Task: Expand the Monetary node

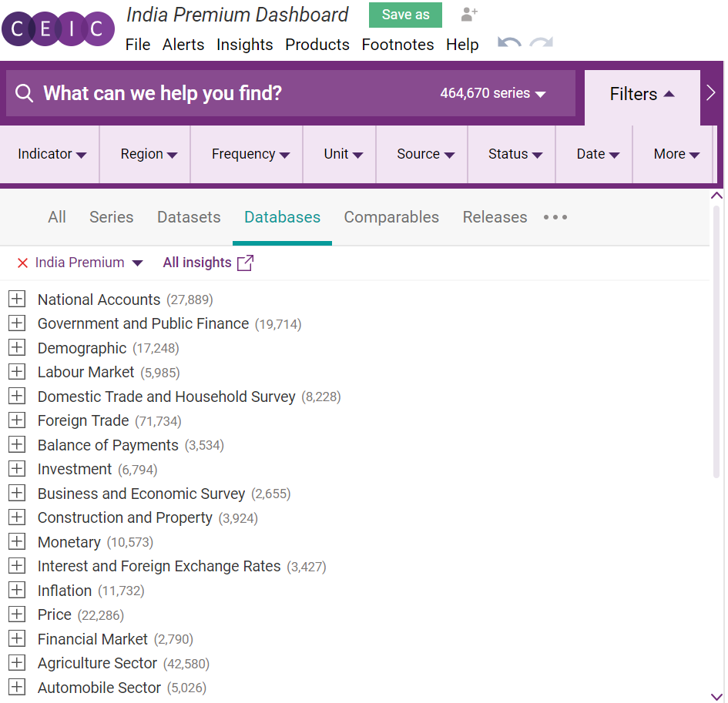Action: point(17,541)
